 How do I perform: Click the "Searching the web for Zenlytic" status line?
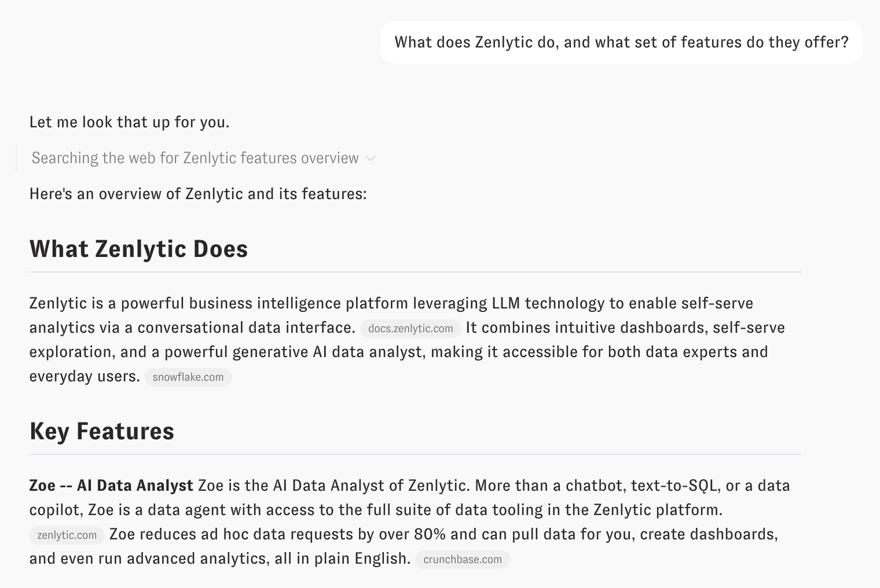[x=195, y=158]
